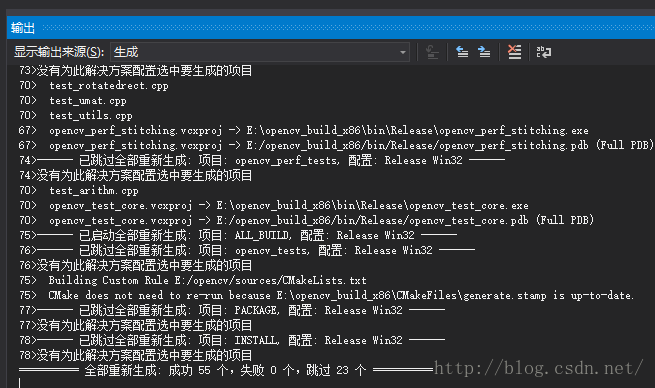Go to the previous message in output
Image resolution: width=655 pixels, height=388 pixels.
tap(462, 52)
